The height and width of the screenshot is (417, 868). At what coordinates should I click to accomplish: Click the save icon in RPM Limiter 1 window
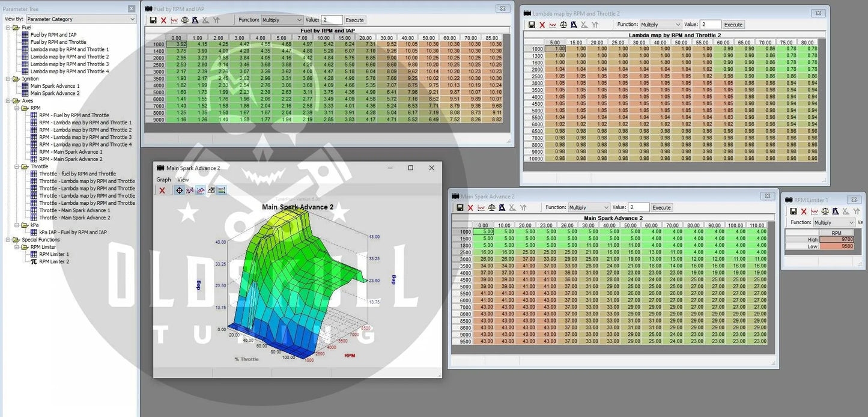click(x=794, y=212)
